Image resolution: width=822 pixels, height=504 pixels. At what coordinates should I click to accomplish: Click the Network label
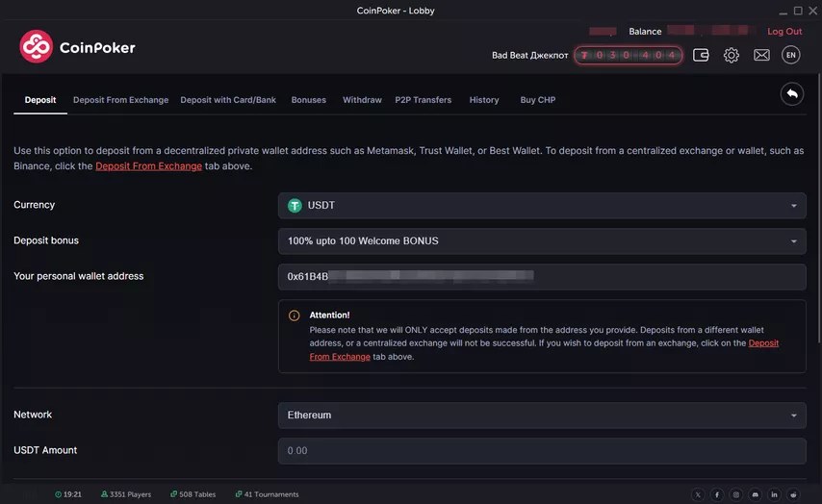point(33,415)
